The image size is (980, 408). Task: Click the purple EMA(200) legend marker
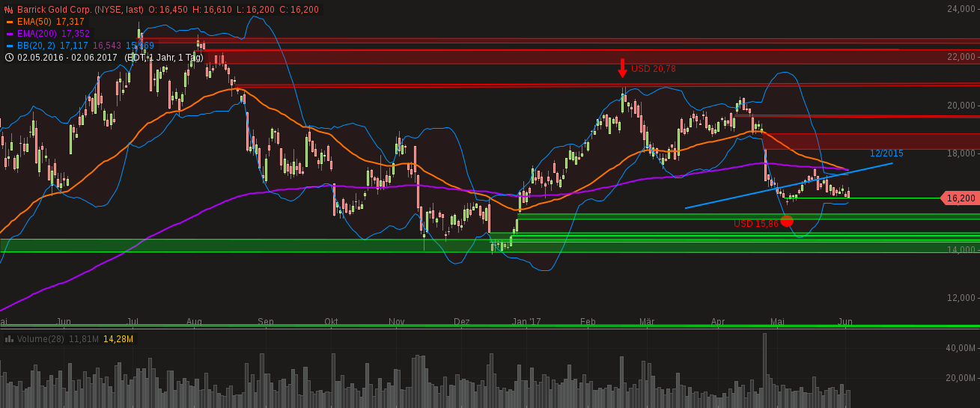pyautogui.click(x=9, y=34)
